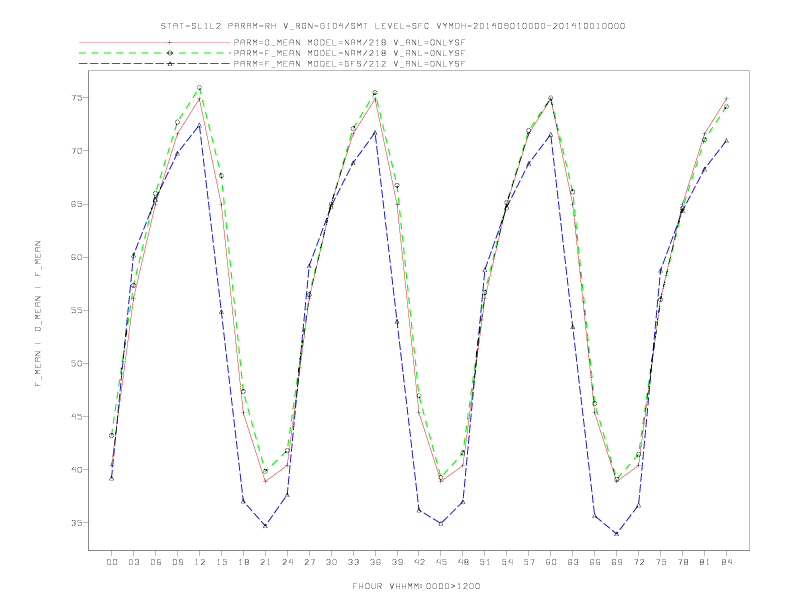This screenshot has width=792, height=612.
Task: Click x-axis forecast hour label 00
Action: tap(112, 562)
